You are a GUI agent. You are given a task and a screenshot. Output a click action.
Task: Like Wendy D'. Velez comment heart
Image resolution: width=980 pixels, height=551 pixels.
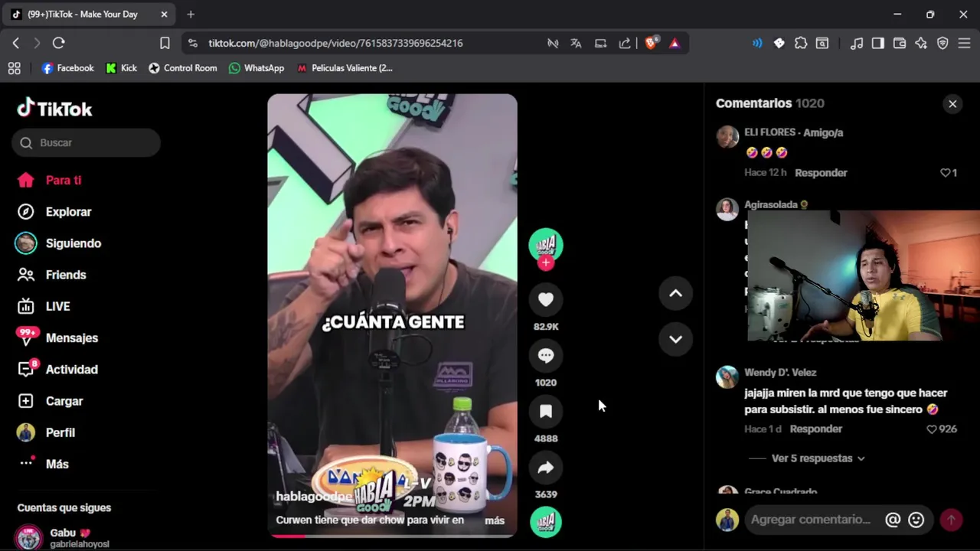[932, 429]
